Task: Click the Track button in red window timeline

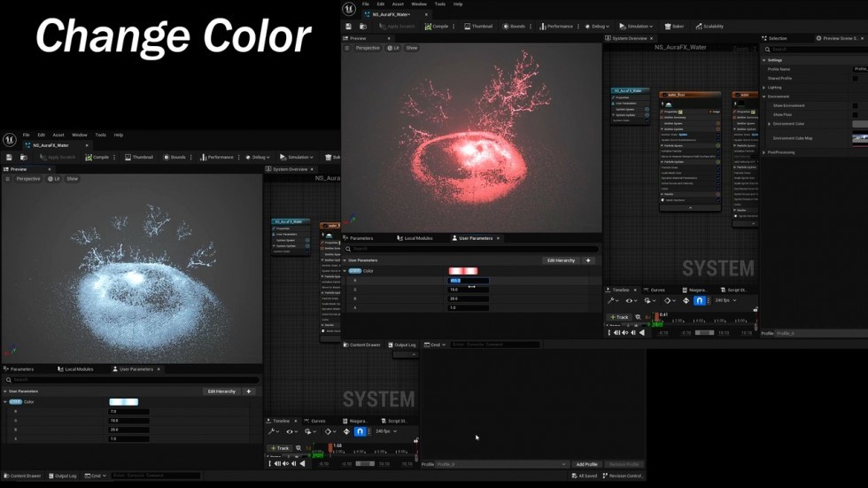Action: [619, 317]
